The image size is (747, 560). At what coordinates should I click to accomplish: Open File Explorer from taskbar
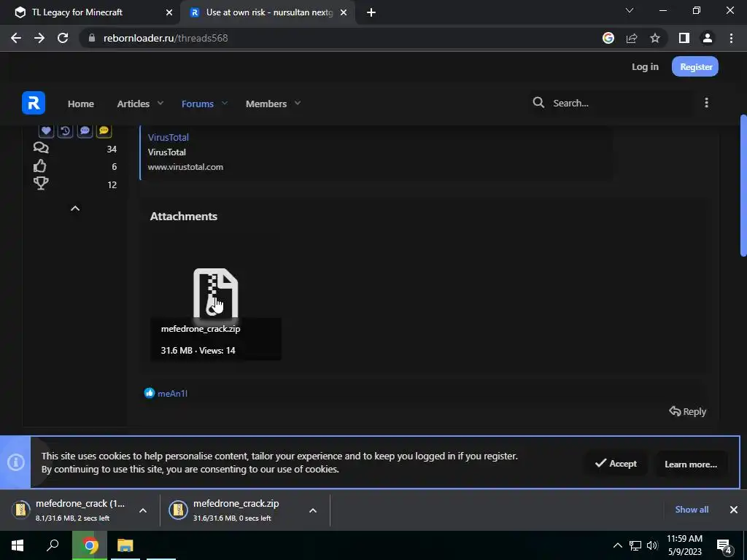coord(125,545)
